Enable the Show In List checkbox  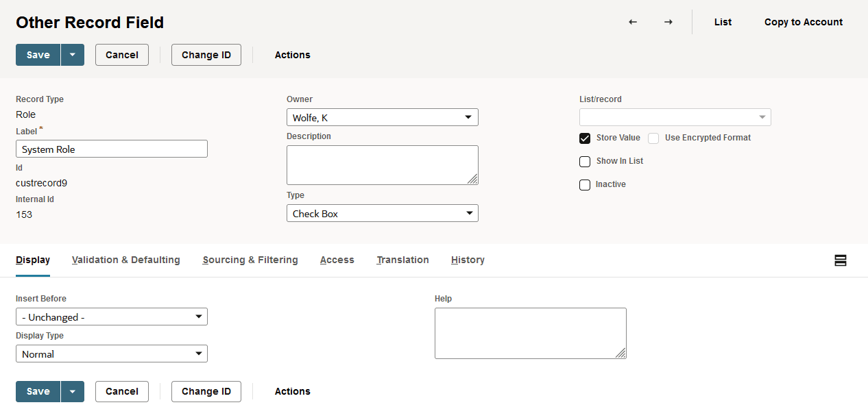(585, 162)
